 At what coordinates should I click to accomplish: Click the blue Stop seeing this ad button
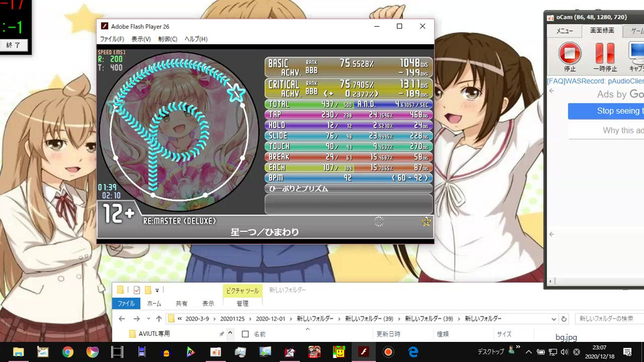pos(606,111)
